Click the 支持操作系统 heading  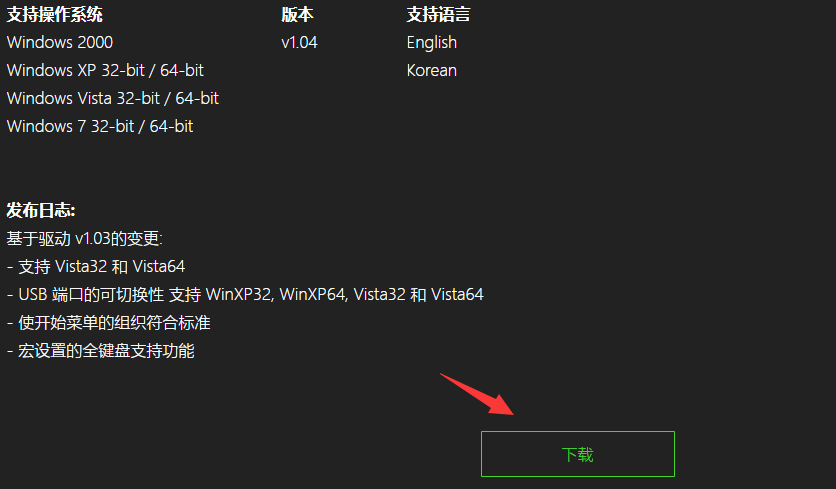click(54, 14)
